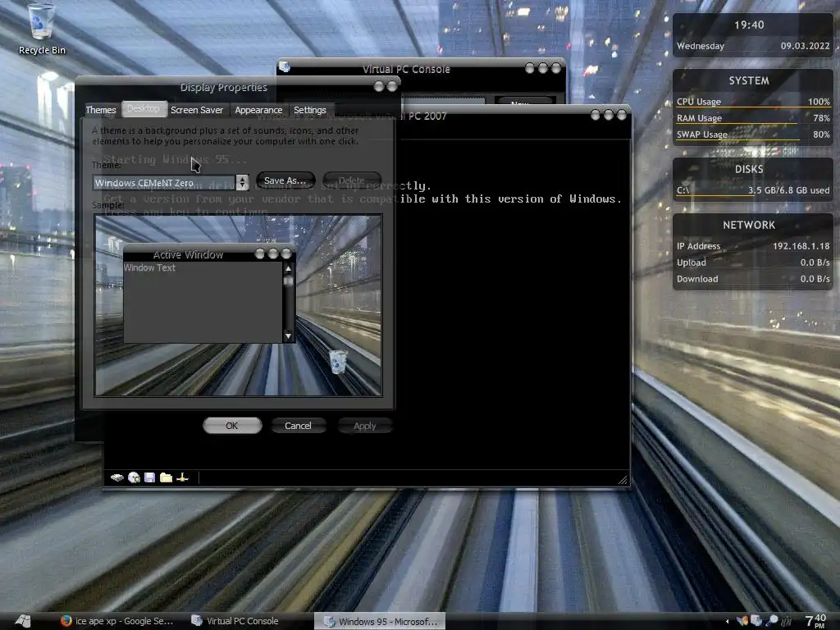Confirm with the OK button
This screenshot has width=840, height=630.
point(232,426)
